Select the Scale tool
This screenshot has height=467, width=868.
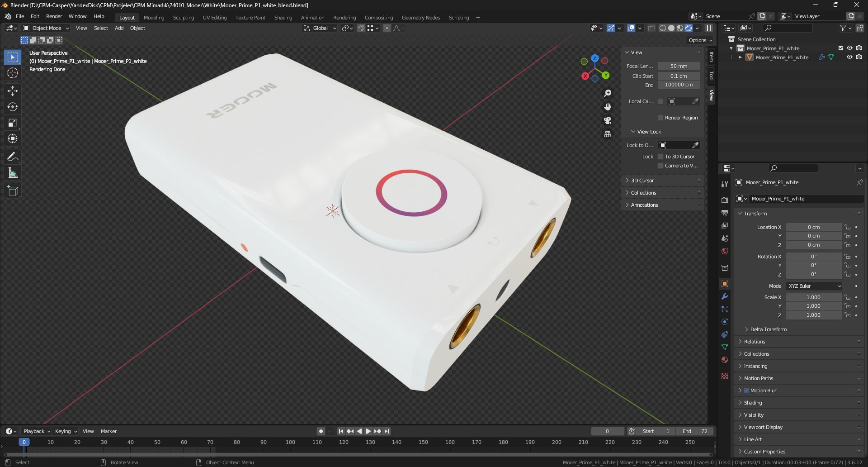click(13, 123)
